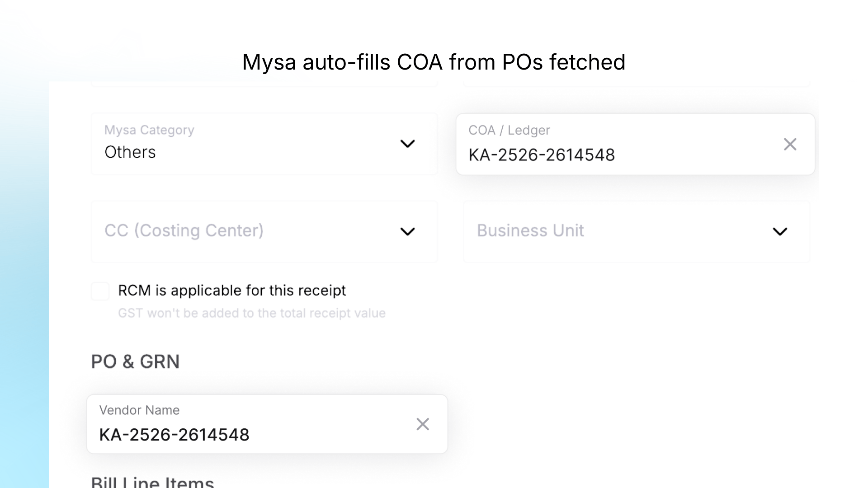Click the GST won't be added note
The height and width of the screenshot is (488, 868).
(252, 313)
